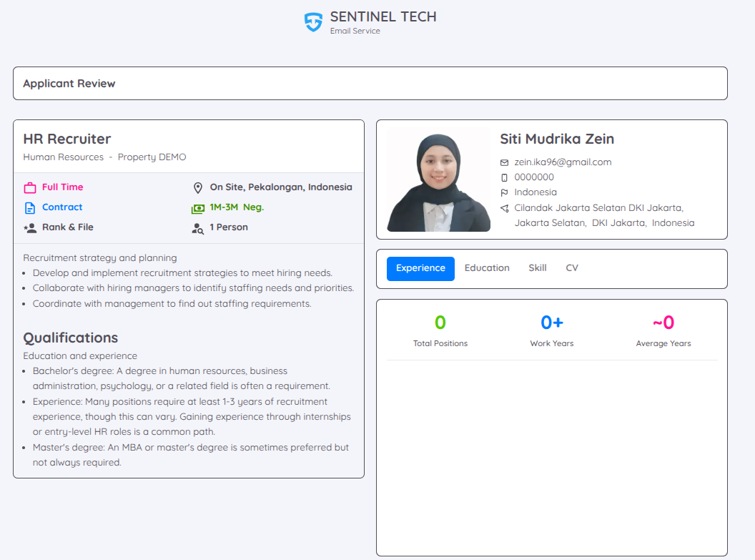
Task: Open the Skill tab
Action: point(537,268)
